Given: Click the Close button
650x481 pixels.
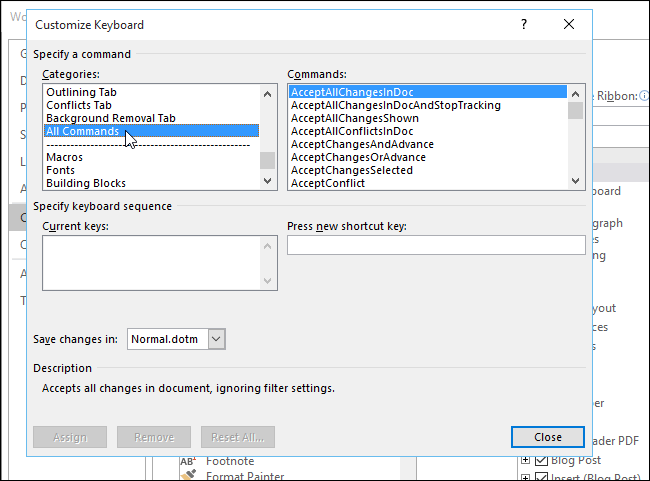Looking at the screenshot, I should (548, 437).
